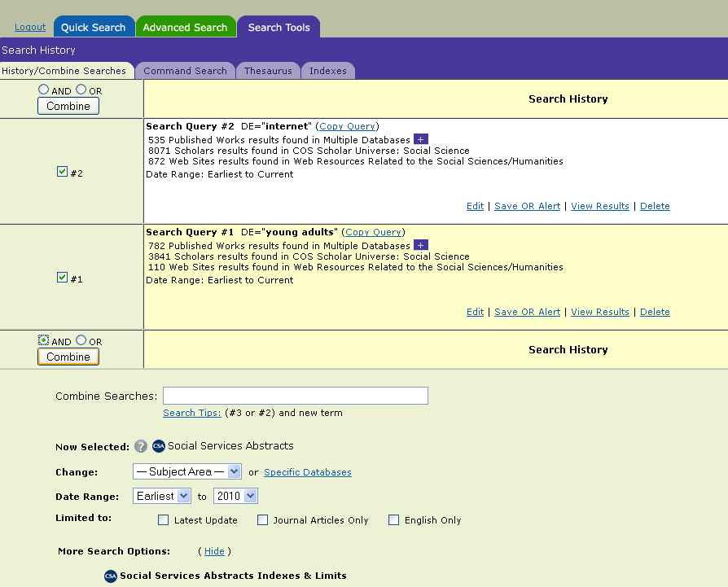Viewport: 728px width, 587px height.
Task: Uncheck the #1 search query checkbox
Action: click(x=62, y=278)
